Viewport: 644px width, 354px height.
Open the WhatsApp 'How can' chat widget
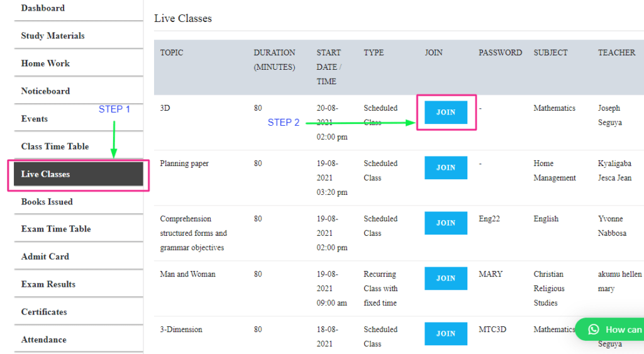[613, 329]
